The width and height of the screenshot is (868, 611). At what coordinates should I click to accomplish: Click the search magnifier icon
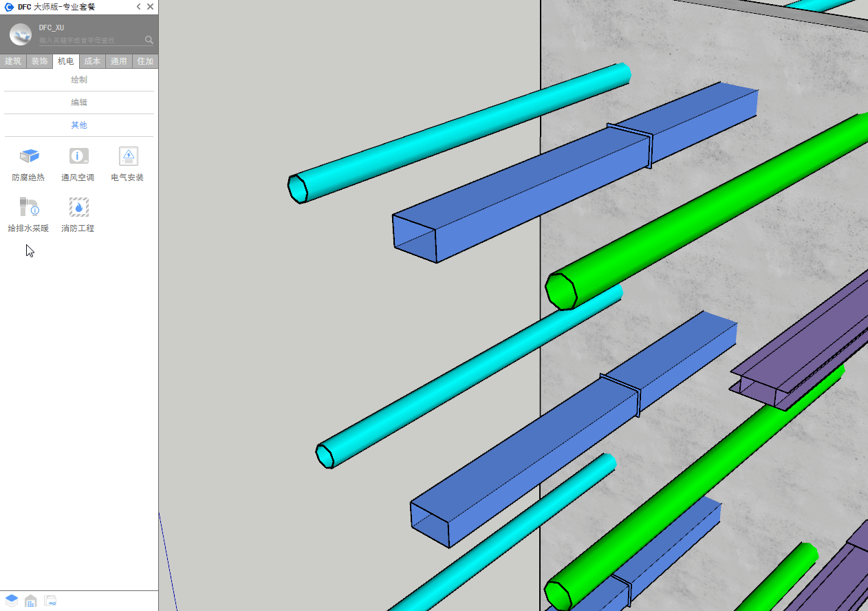coord(149,40)
